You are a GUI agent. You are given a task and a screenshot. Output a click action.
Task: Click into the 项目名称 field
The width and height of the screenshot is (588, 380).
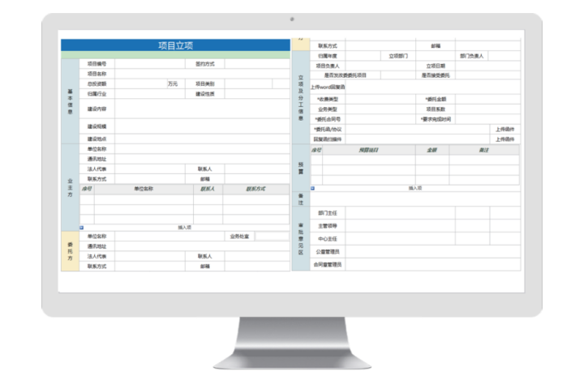coord(203,74)
